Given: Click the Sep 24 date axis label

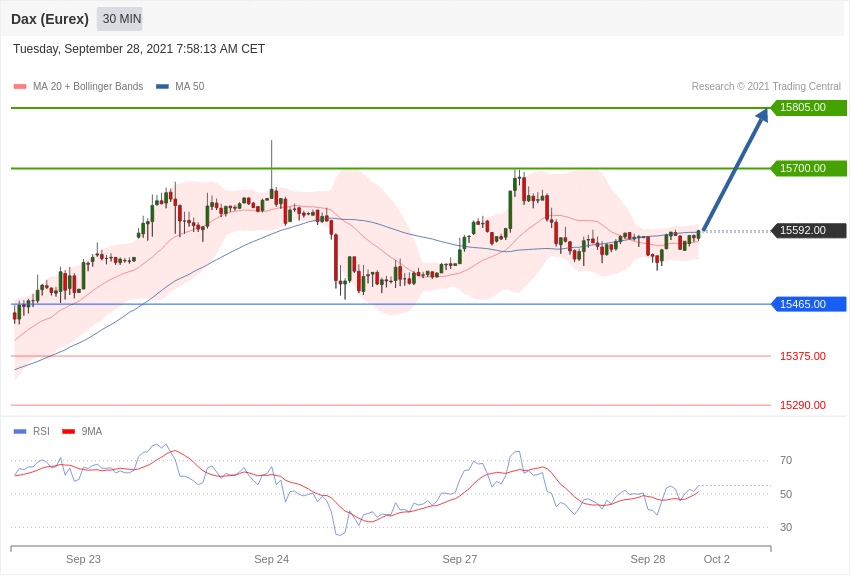Looking at the screenshot, I should pos(272,559).
